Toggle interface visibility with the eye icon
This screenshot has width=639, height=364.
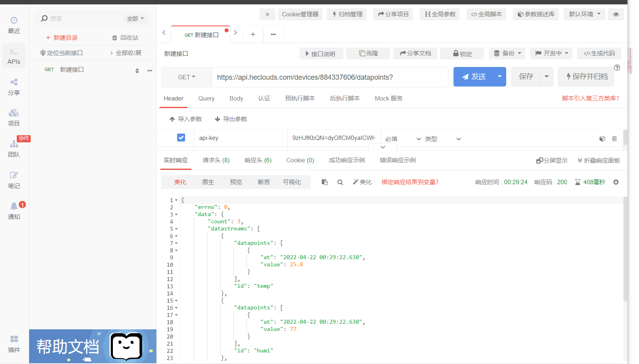click(x=615, y=14)
